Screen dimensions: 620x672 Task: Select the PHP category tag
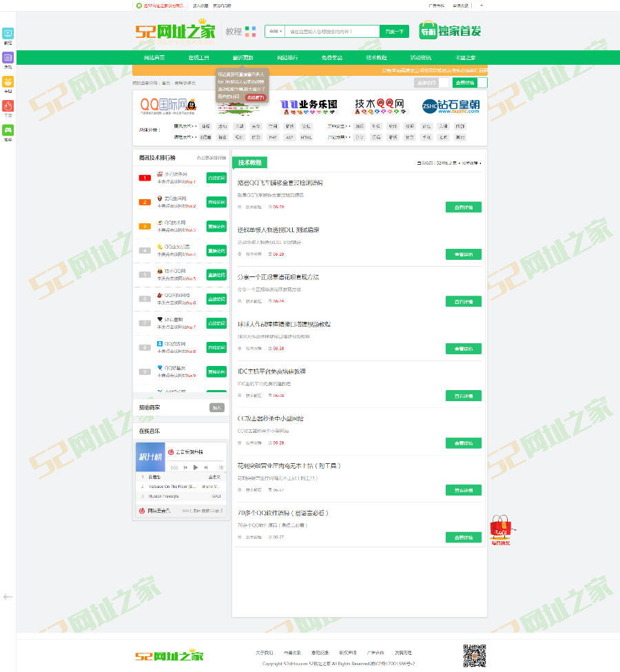[x=273, y=137]
